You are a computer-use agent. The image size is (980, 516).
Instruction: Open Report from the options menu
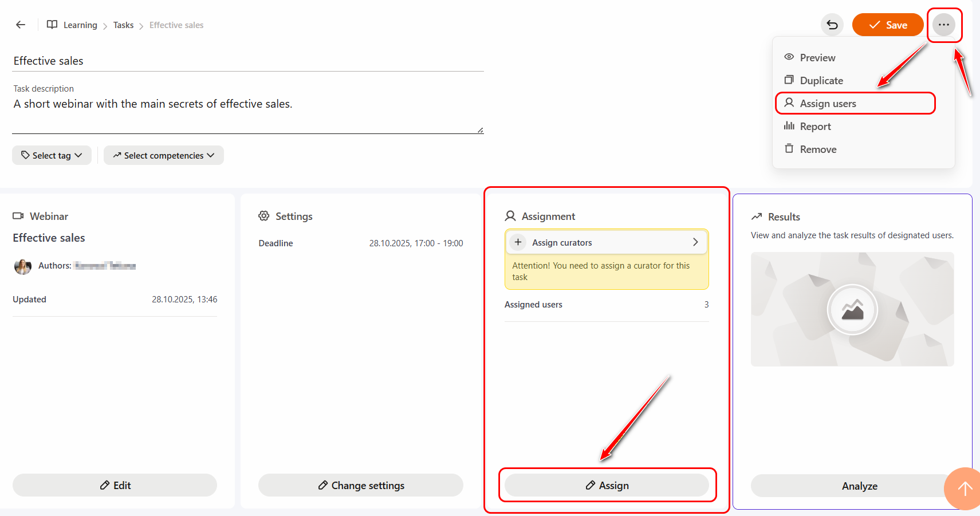(815, 127)
